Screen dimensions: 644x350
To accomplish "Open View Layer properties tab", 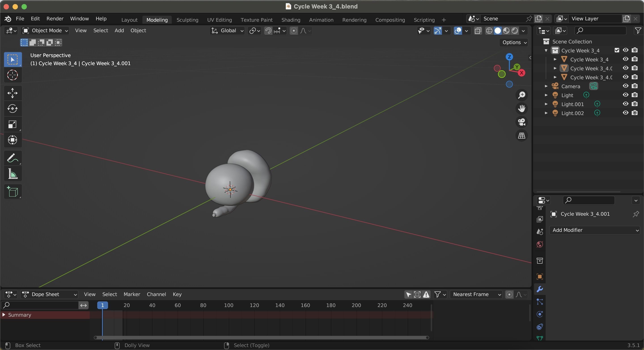I will (x=540, y=219).
